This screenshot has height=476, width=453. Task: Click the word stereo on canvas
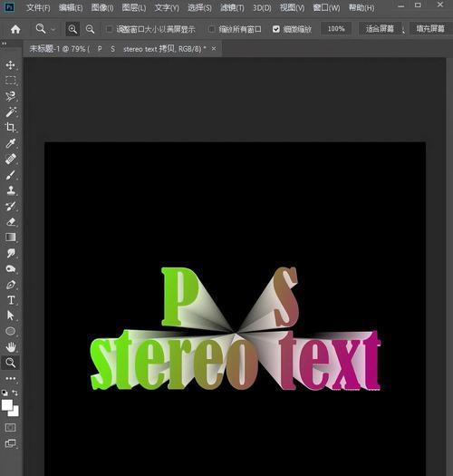[x=174, y=360]
